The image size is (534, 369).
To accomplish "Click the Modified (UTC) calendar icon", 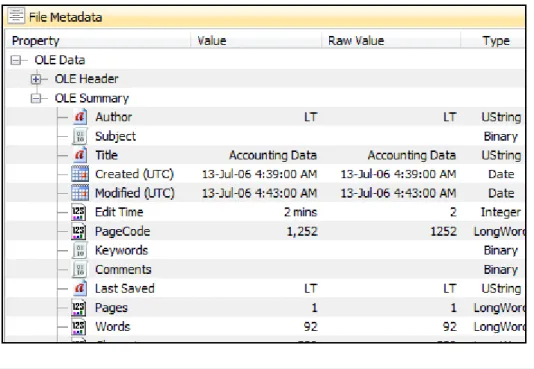I will 80,193.
